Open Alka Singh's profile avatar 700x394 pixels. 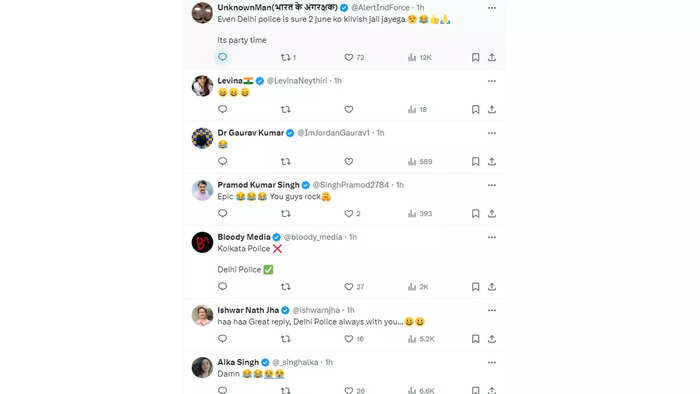coord(202,367)
